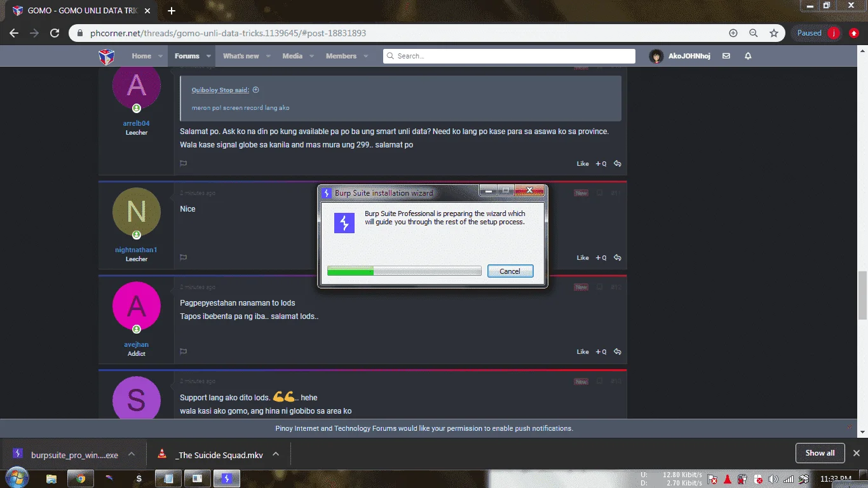This screenshot has height=488, width=868.
Task: Bookmark avejhan's post
Action: 599,287
